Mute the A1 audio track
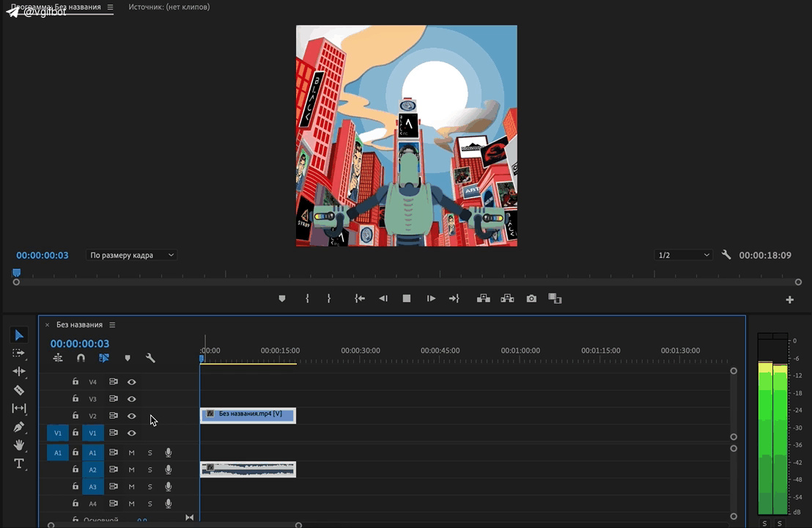Screen dimensions: 812x528 click(131, 453)
